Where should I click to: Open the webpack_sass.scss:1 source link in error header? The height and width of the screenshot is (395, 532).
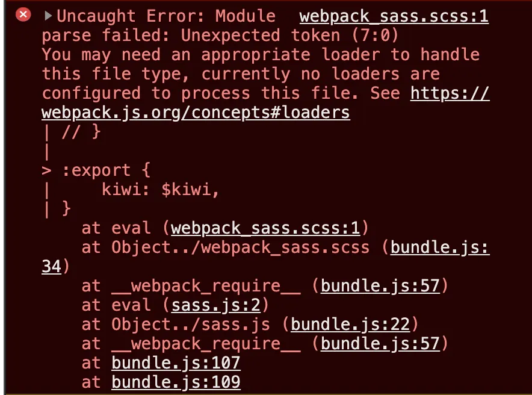click(394, 16)
